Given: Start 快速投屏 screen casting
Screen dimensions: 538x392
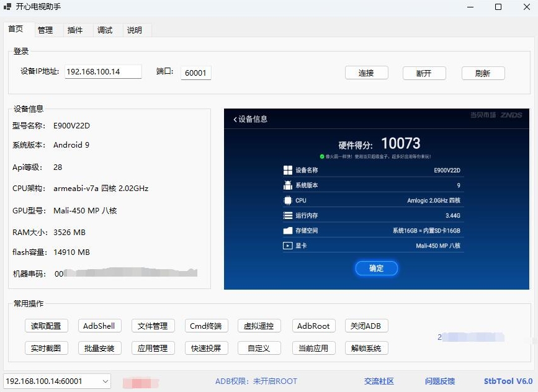Looking at the screenshot, I should click(x=206, y=348).
